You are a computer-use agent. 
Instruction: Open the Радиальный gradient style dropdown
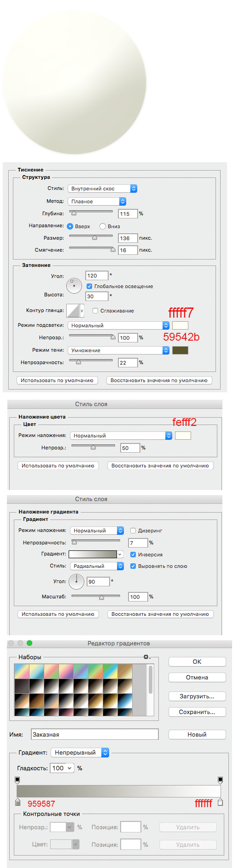point(97,566)
